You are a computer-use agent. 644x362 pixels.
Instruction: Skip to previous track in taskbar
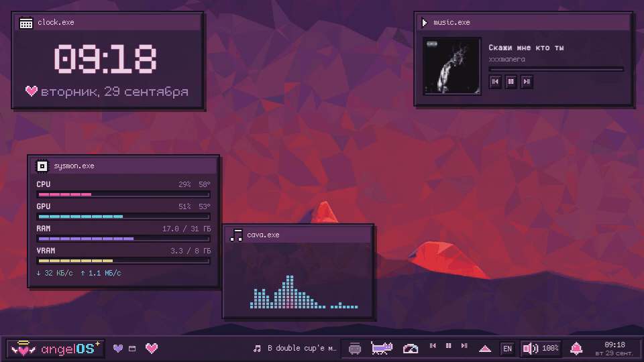[x=433, y=346]
